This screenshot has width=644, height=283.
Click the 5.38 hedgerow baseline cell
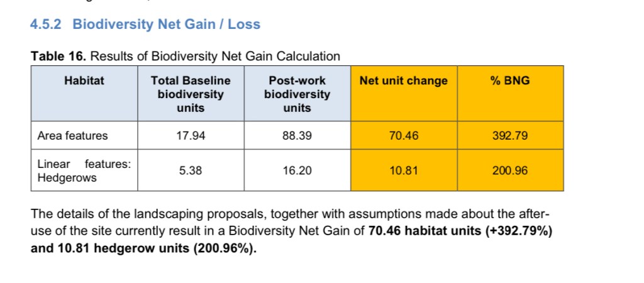coord(191,170)
